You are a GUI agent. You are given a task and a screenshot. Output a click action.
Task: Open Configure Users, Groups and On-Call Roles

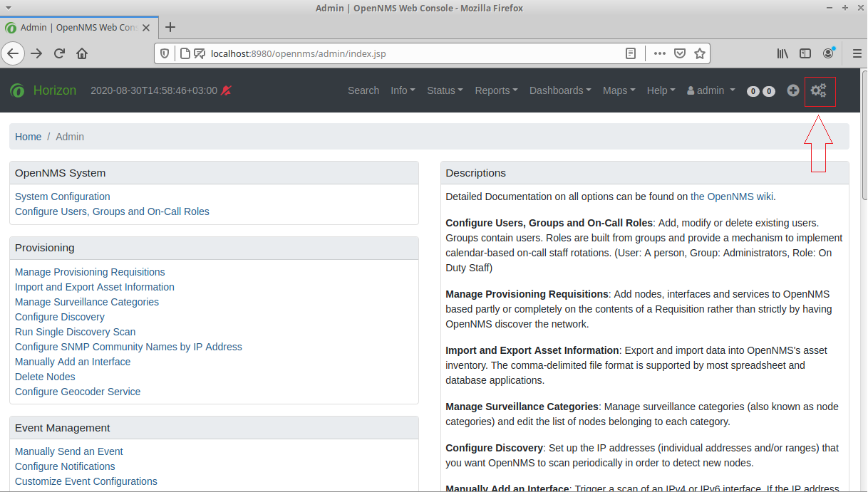[x=112, y=211]
